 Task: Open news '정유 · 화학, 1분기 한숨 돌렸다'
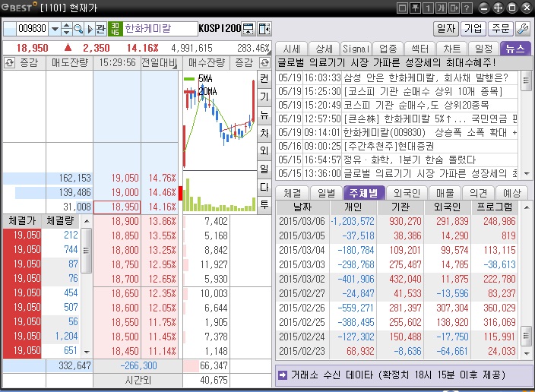pyautogui.click(x=409, y=160)
